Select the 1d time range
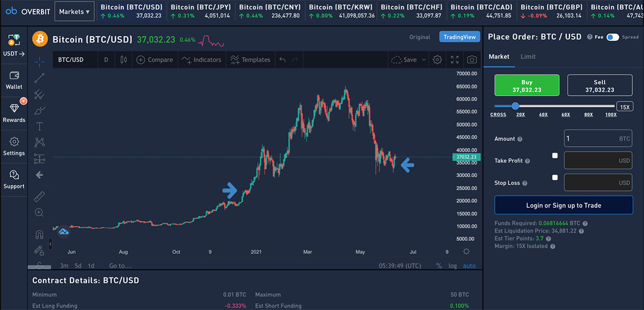 [x=91, y=265]
